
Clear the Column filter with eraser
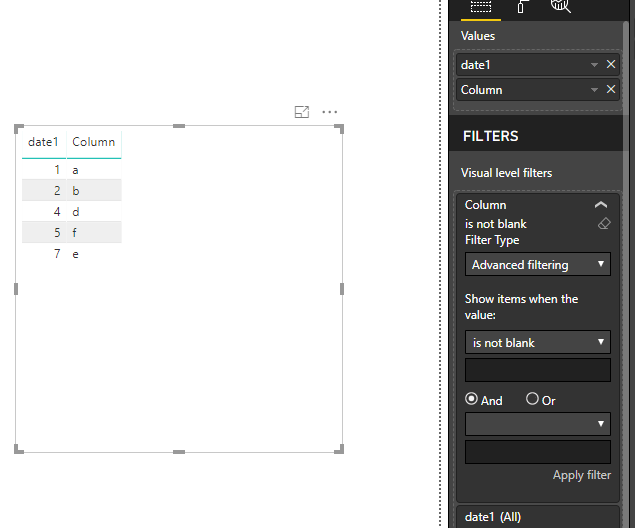pos(604,224)
